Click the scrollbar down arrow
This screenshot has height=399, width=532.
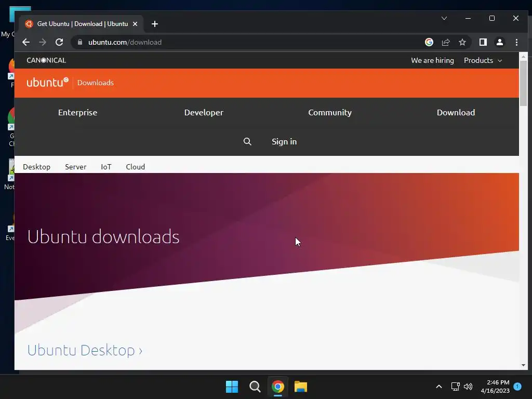(523, 365)
